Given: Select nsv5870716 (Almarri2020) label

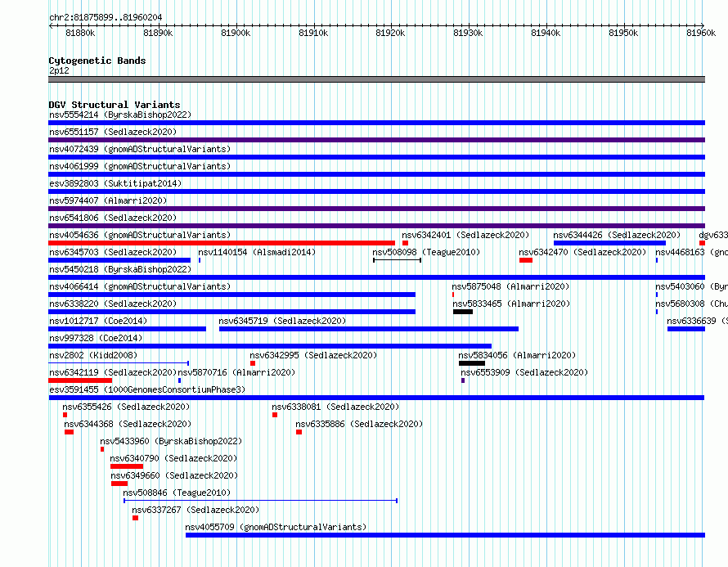Looking at the screenshot, I should click(236, 372).
